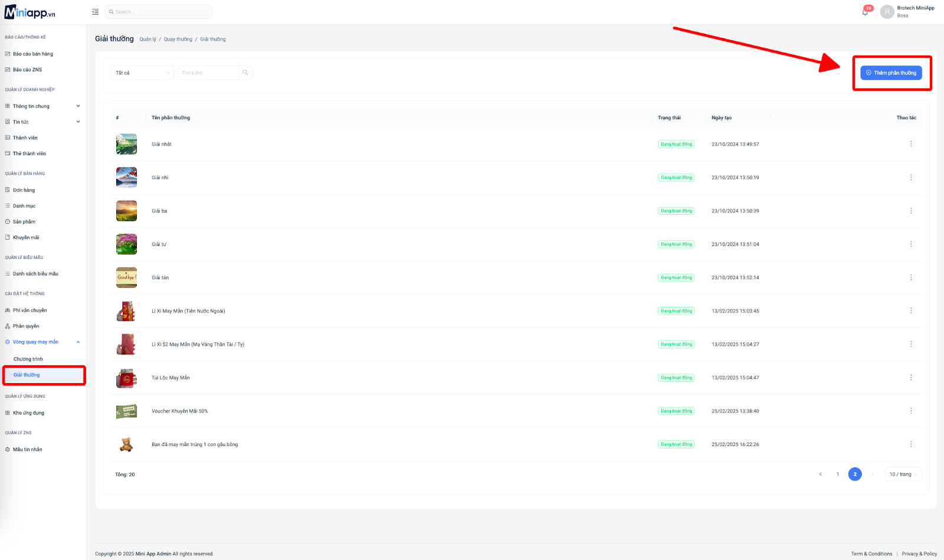Click the teddy bear prize thumbnail
944x560 pixels.
pos(126,444)
